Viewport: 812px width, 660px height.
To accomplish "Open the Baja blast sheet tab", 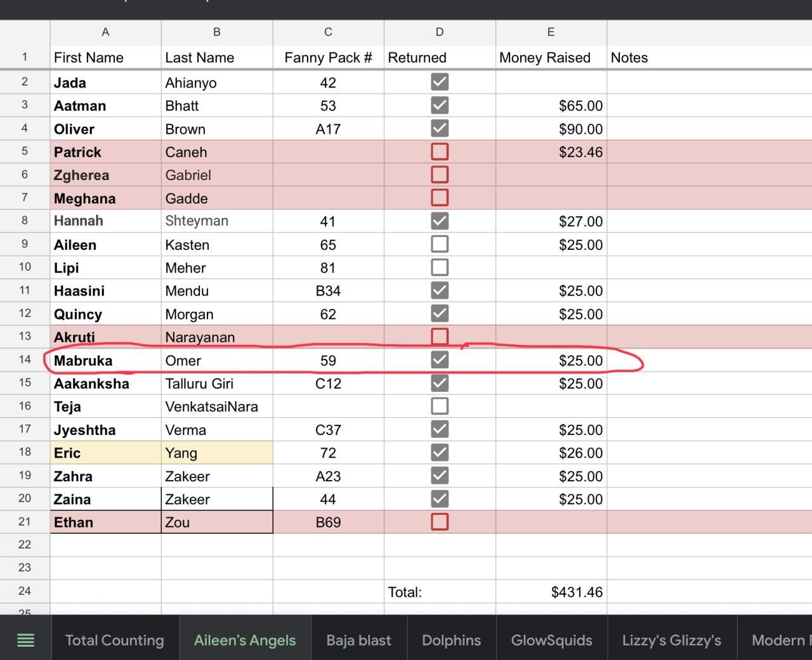I will coord(358,640).
